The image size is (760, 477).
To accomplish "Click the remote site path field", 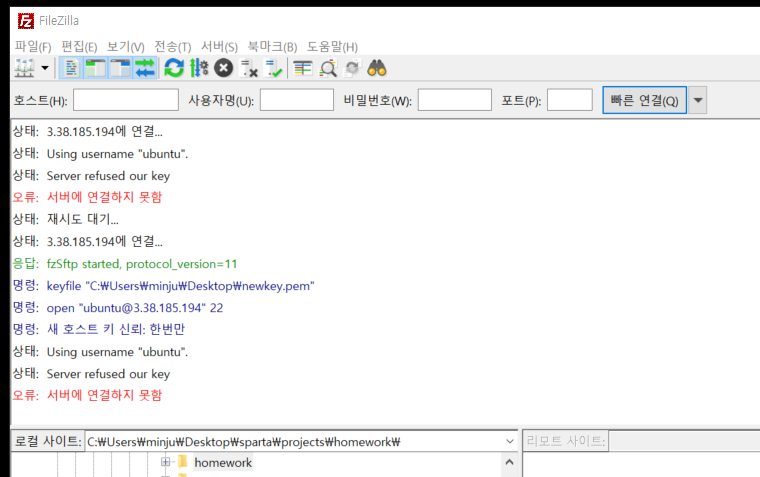I will click(684, 441).
